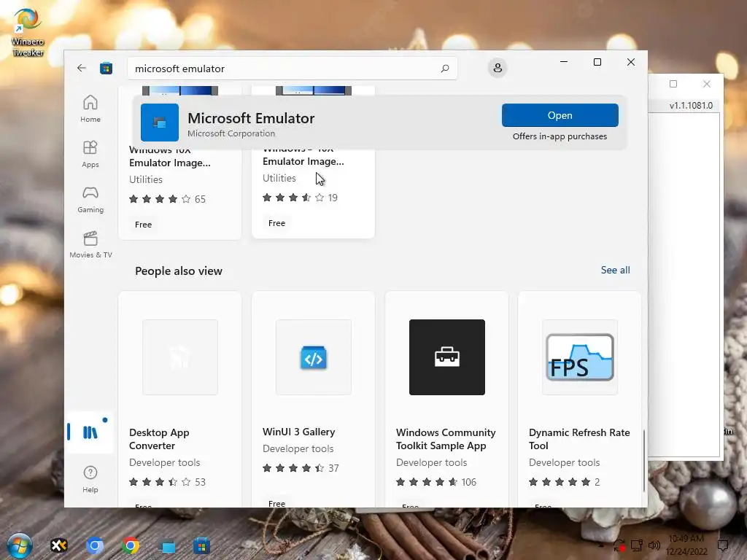Click the blue folder-like taskbar icon

[x=166, y=546]
